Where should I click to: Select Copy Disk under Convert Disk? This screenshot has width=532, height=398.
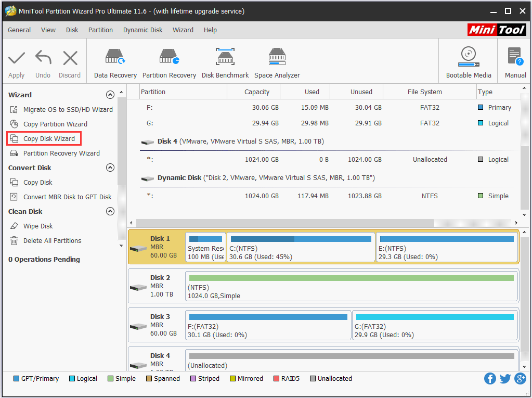[31, 183]
